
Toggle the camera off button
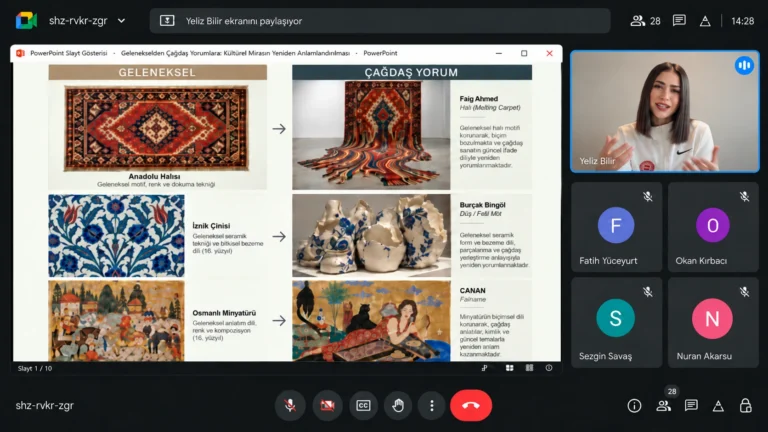click(327, 406)
